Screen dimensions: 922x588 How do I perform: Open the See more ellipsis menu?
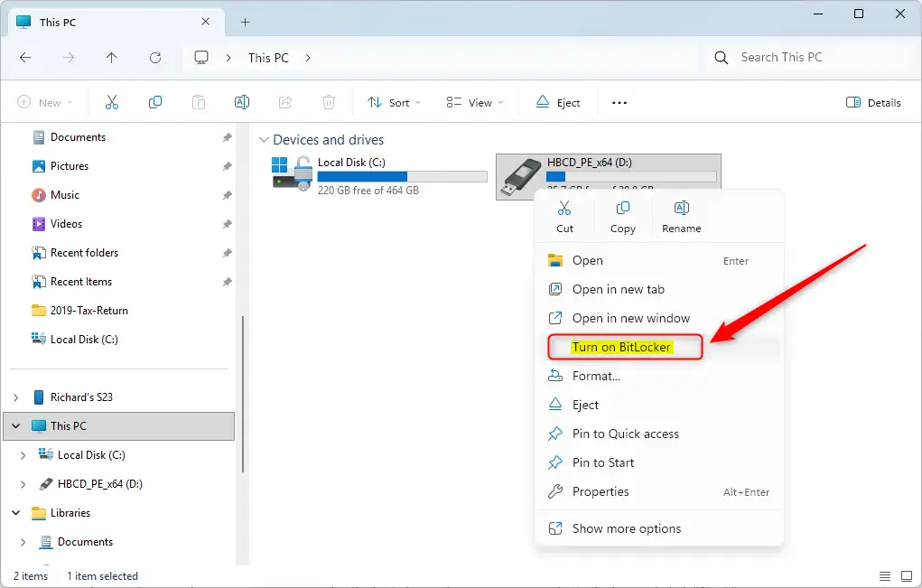pos(619,102)
